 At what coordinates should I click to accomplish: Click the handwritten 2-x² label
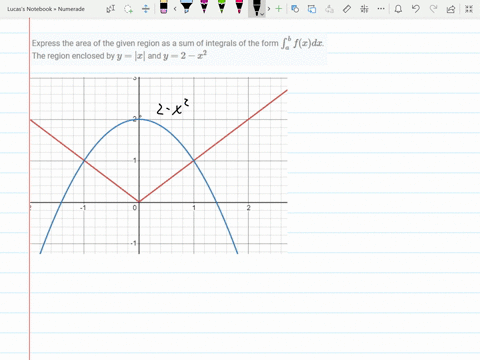click(x=173, y=107)
